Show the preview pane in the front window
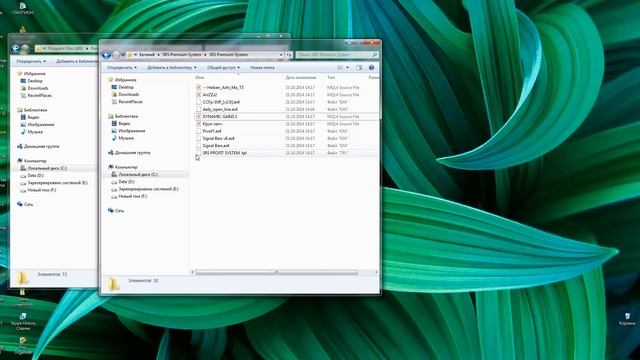Viewport: 640px width, 360px height. click(359, 67)
